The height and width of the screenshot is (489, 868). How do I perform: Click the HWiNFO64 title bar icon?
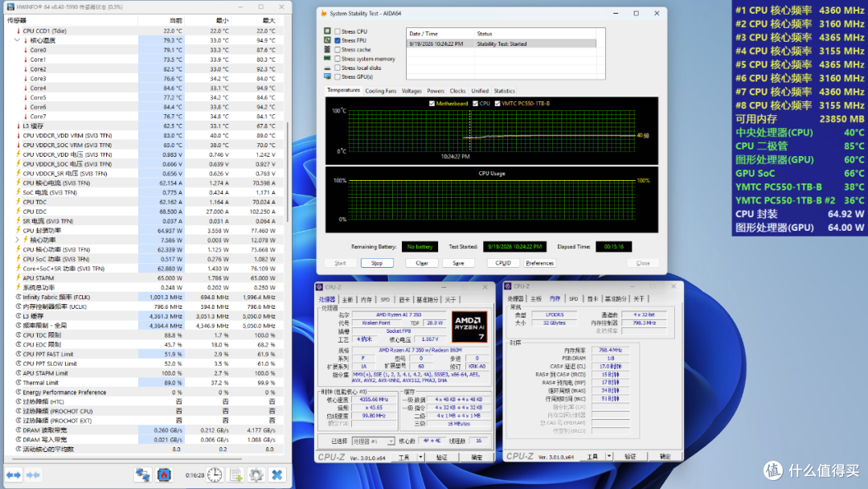pyautogui.click(x=10, y=6)
